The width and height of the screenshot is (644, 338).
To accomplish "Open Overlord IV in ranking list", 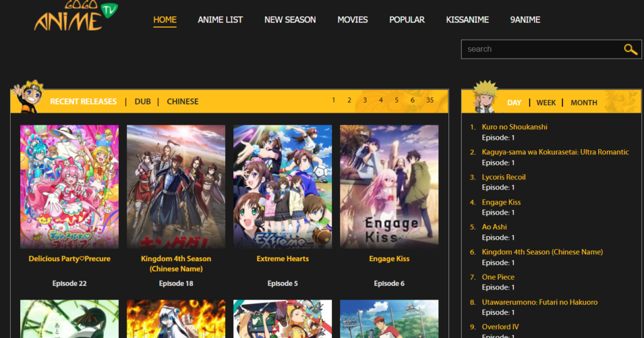I will click(500, 327).
